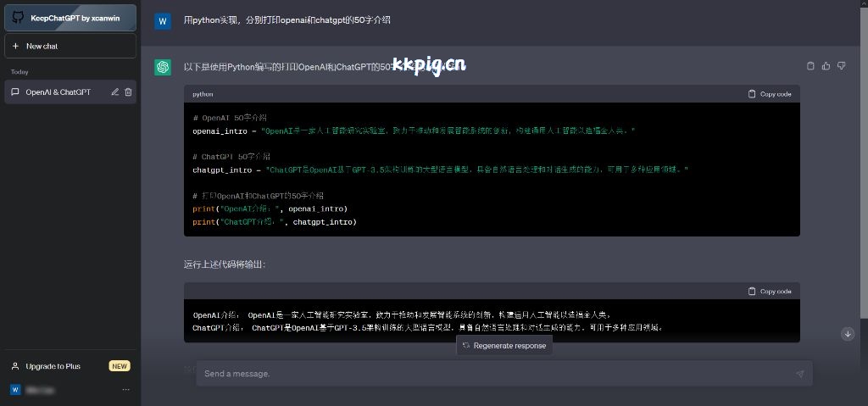
Task: Click the NEW badge
Action: [x=120, y=366]
